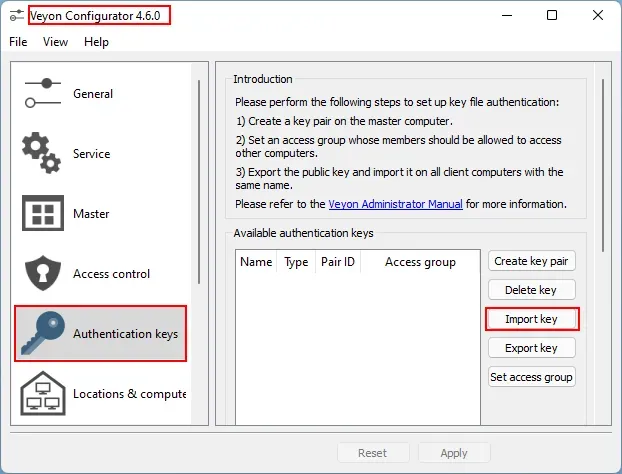Open the Help menu
This screenshot has height=474, width=622.
click(x=96, y=42)
